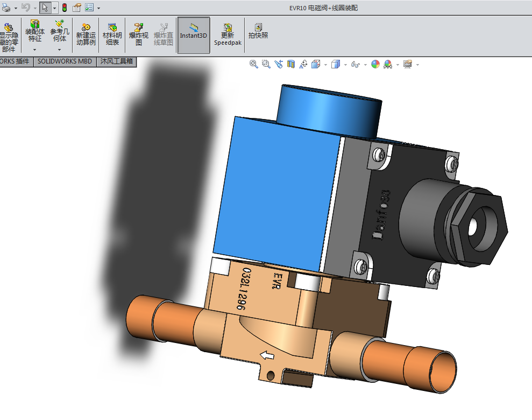Click Show Hidden Components (显示隐藏的零部件)
Screen dimensions: 532x420
9,37
